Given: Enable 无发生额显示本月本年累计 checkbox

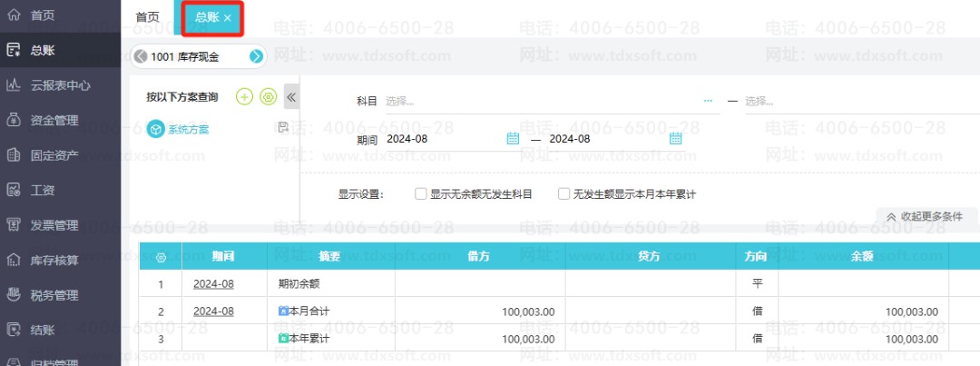Looking at the screenshot, I should 563,194.
